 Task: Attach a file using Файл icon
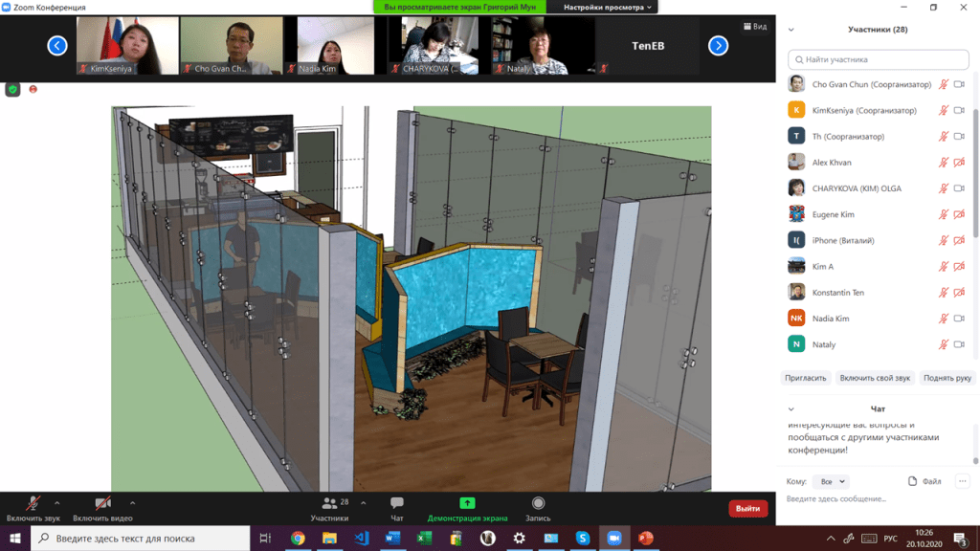coord(924,481)
